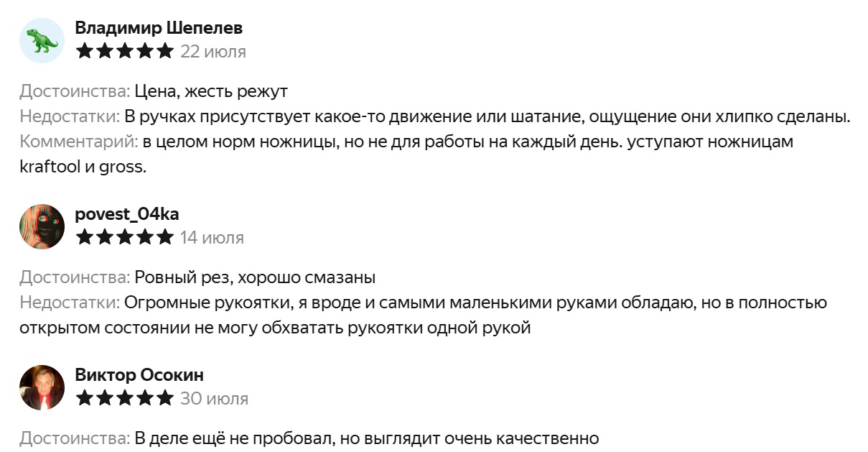868x452 pixels.
Task: Click Виктор Осокин's avatar photo
Action: (x=42, y=387)
